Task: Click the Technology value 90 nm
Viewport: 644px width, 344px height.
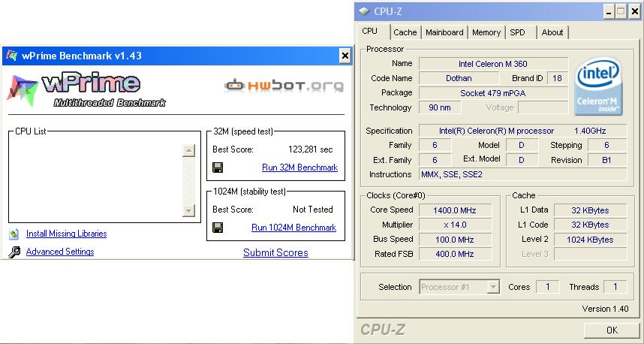Action: click(x=439, y=107)
